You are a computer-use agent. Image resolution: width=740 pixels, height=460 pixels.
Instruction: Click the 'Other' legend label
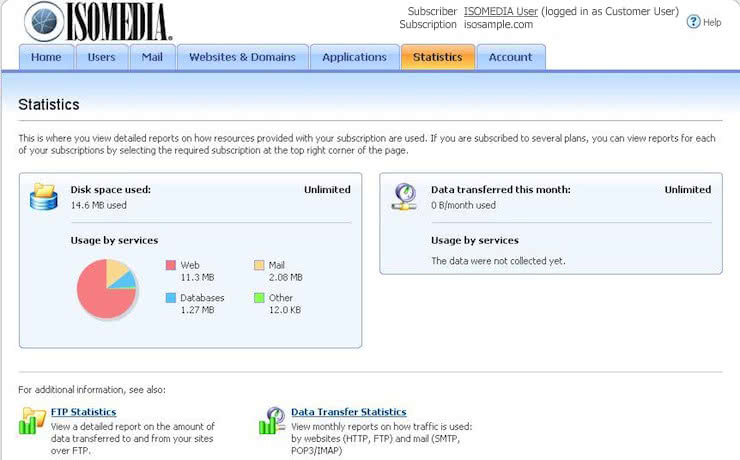281,298
